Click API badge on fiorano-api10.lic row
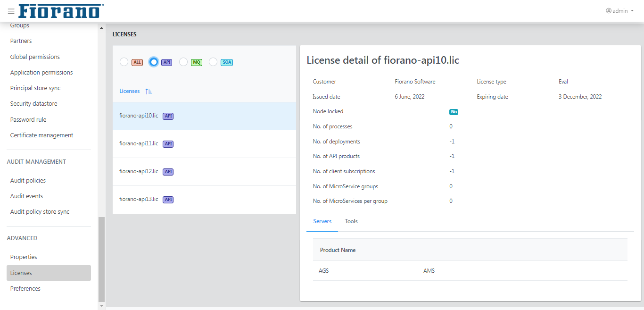The width and height of the screenshot is (644, 310). point(168,116)
